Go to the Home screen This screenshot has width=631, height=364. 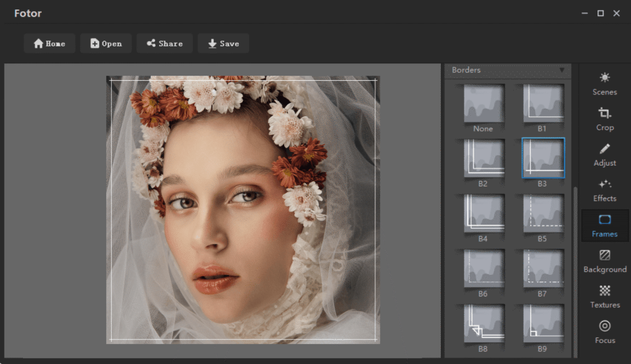tap(49, 43)
